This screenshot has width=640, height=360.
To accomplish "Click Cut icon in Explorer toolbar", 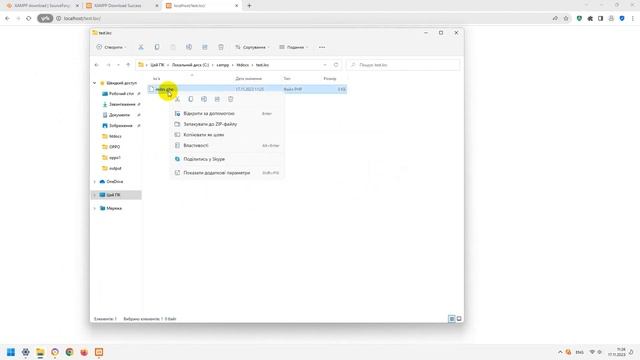I will 141,47.
